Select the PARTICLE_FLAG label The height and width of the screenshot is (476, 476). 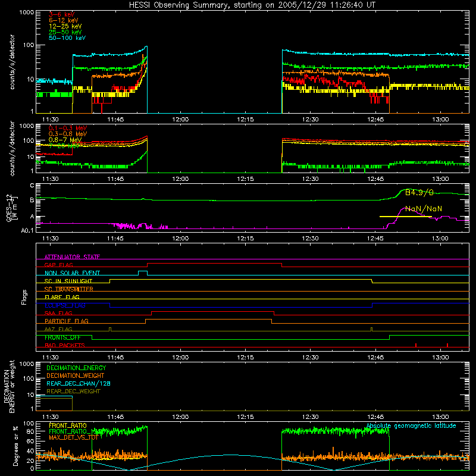[x=67, y=321]
